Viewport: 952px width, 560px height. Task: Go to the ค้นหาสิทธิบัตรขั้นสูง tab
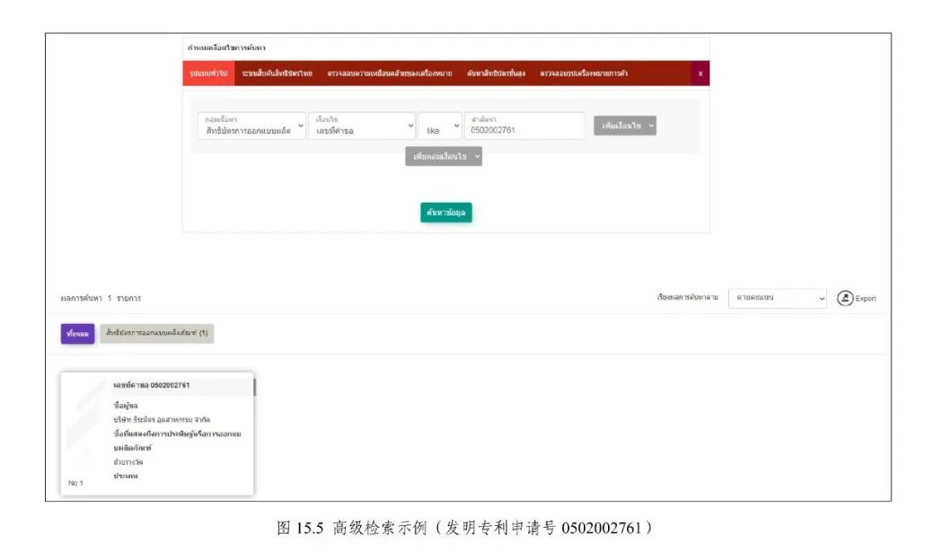tap(496, 74)
